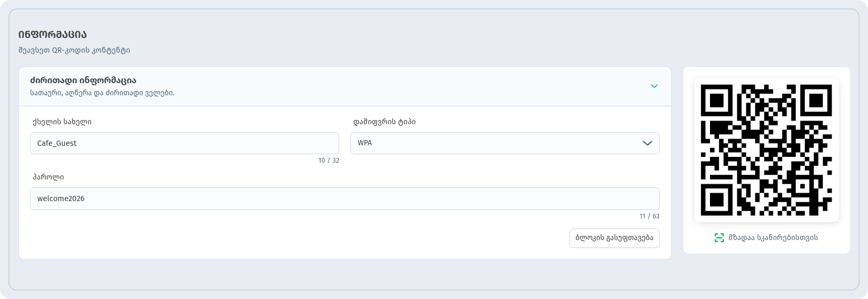This screenshot has width=868, height=299.
Task: Click the შეავსეთ QR-კოდის კონტენტი subtitle
Action: pos(74,51)
